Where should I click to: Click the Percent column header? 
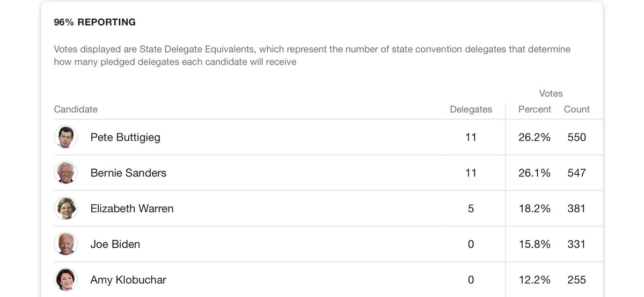click(x=535, y=109)
